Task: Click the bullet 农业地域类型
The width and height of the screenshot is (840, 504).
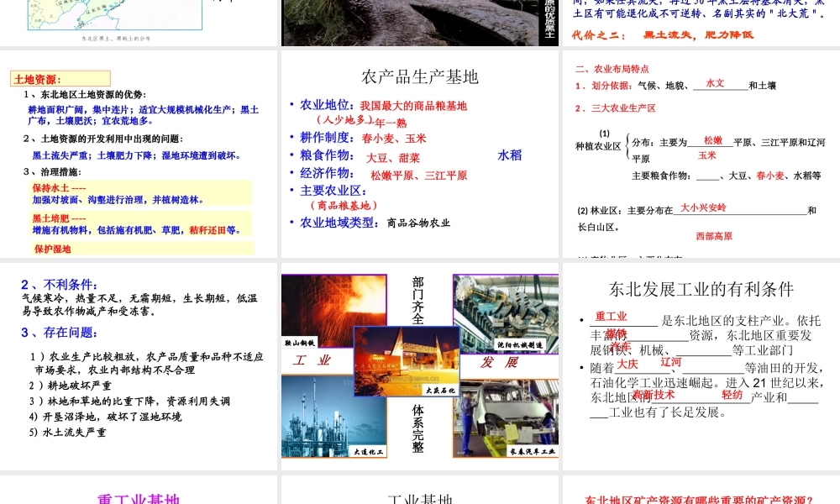Action: tap(339, 223)
